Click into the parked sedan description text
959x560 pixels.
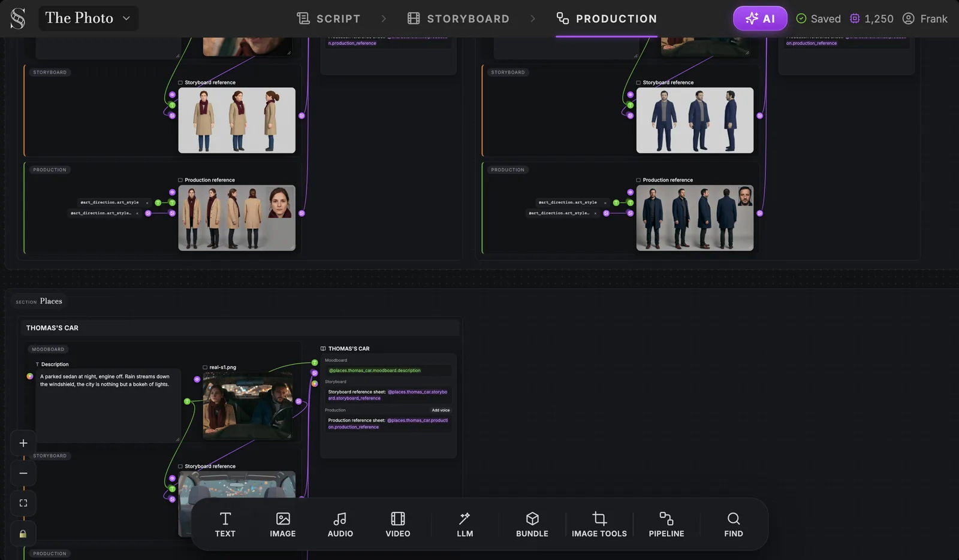point(108,405)
